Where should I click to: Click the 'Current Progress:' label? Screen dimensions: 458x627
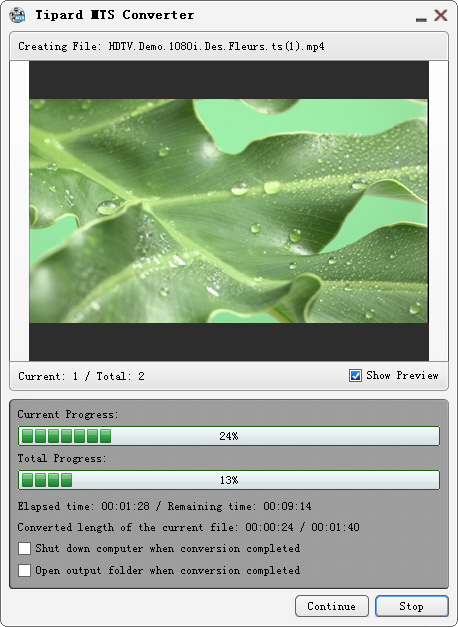tap(68, 415)
